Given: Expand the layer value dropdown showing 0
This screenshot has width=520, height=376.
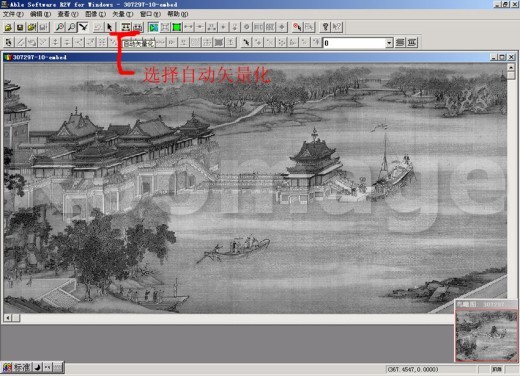Looking at the screenshot, I should coord(389,43).
